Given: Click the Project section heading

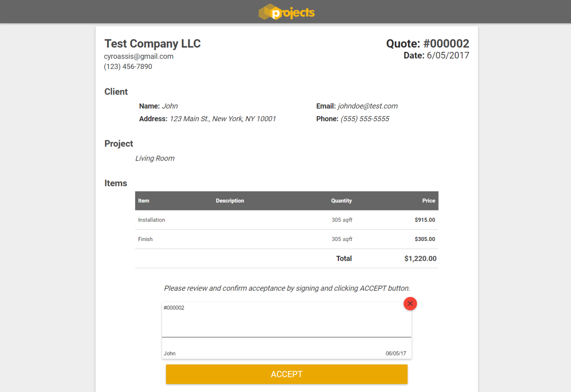Looking at the screenshot, I should click(119, 143).
